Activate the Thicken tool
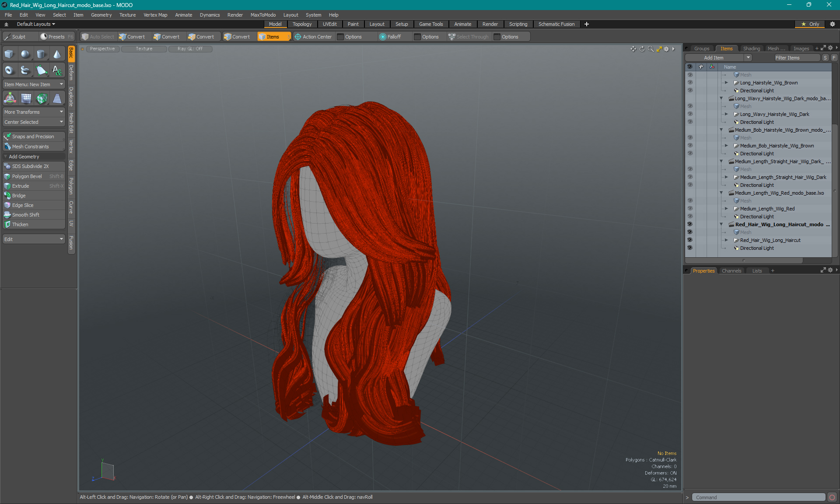The width and height of the screenshot is (840, 504). 34,224
